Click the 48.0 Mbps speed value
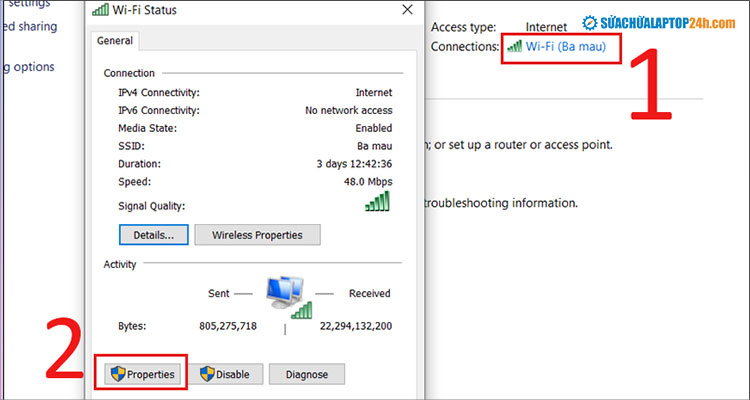The image size is (750, 400). 367,182
